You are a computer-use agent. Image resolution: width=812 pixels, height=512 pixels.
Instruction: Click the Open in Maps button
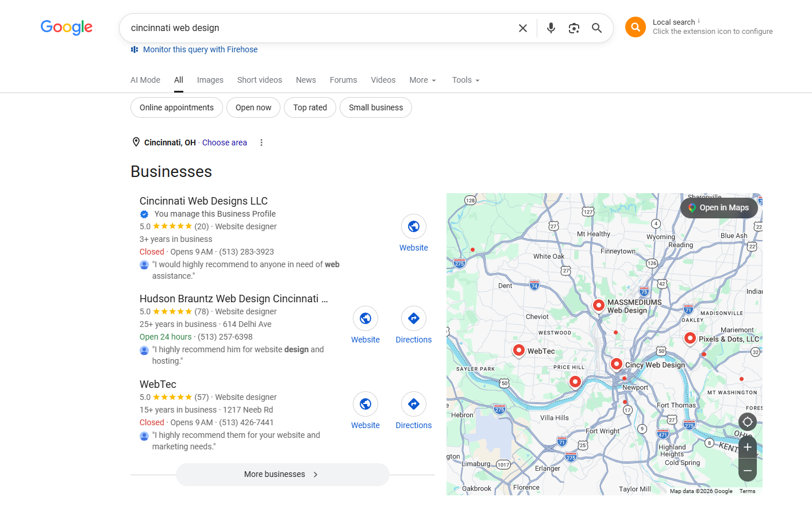[719, 208]
